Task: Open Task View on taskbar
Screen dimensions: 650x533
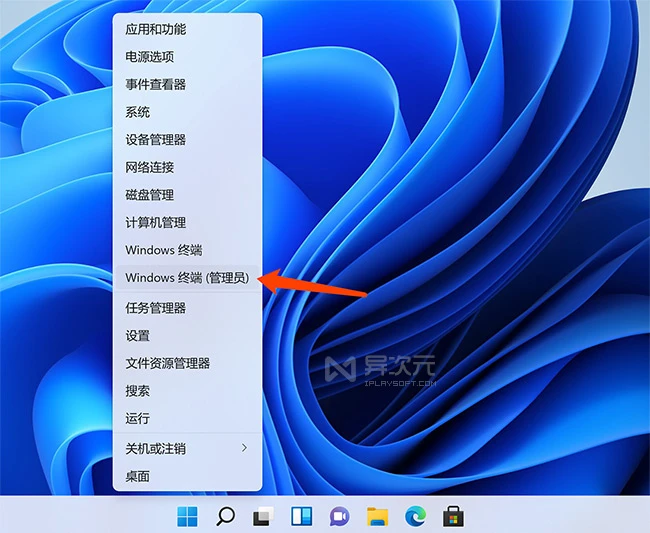Action: [264, 516]
